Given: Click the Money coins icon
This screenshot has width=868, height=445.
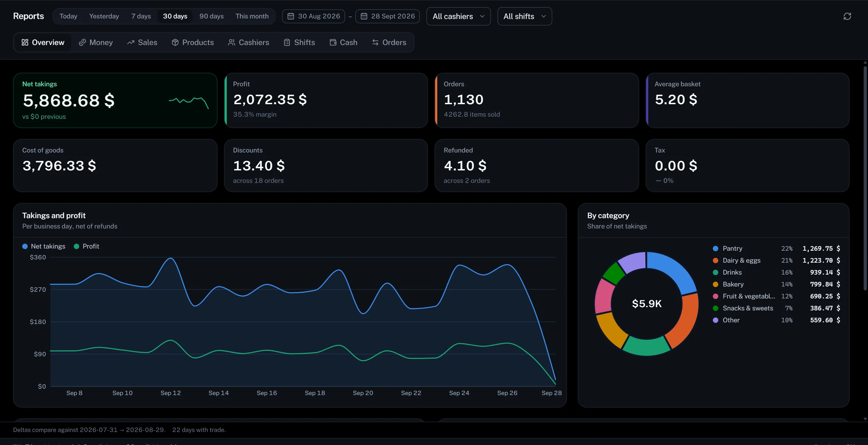Looking at the screenshot, I should coord(82,42).
